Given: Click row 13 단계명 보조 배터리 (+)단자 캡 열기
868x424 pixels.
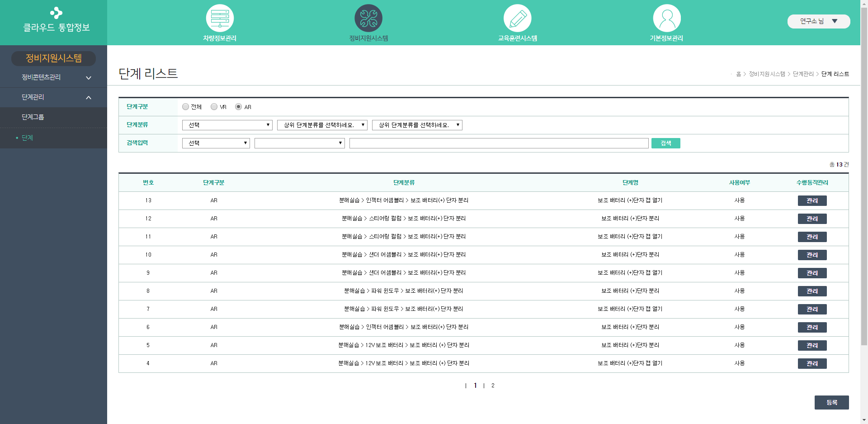Looking at the screenshot, I should tap(630, 200).
